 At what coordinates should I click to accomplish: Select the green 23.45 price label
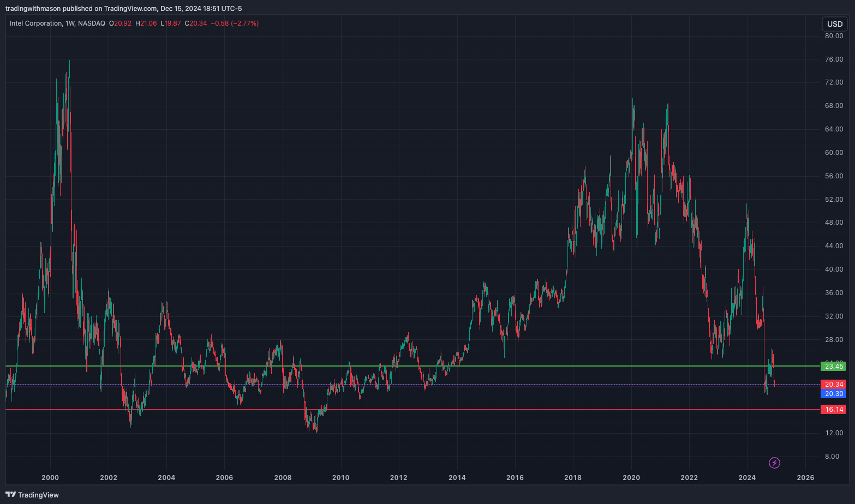point(834,366)
